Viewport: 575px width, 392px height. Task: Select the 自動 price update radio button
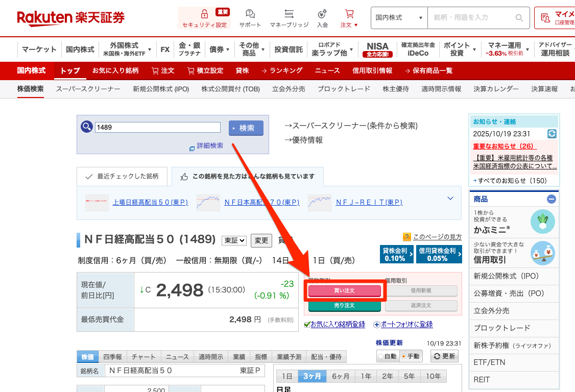coord(381,356)
